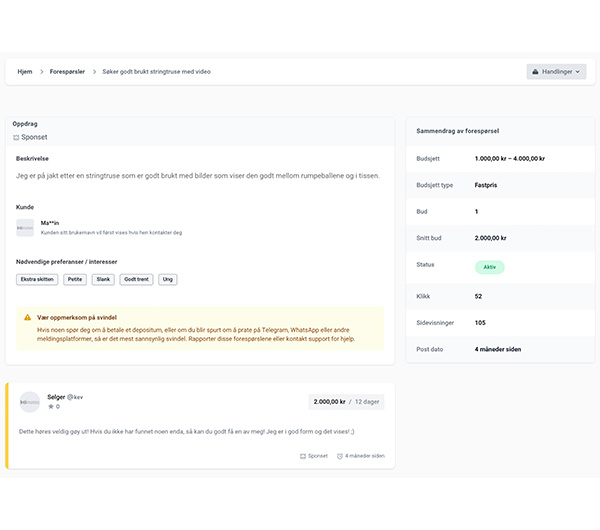Select the Ekstra skitten tag
The height and width of the screenshot is (530, 600).
point(37,279)
